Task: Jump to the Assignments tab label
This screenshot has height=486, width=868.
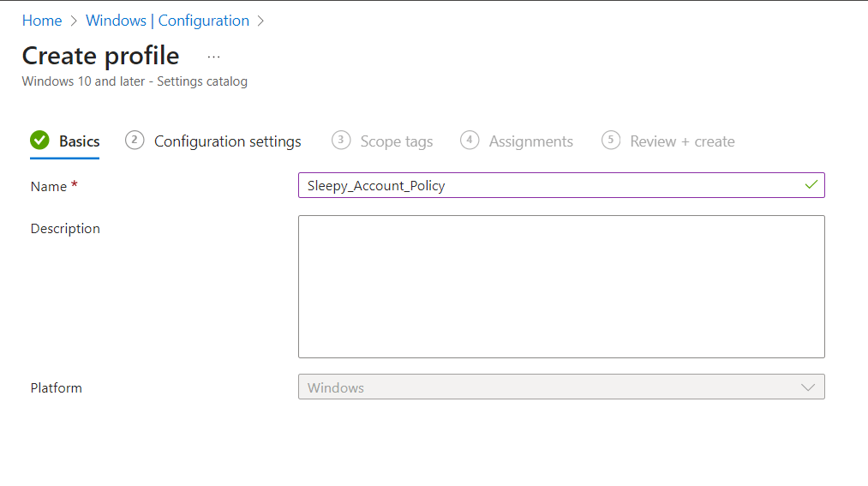Action: 530,141
